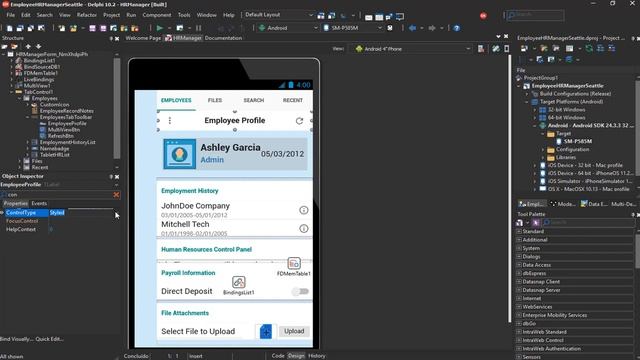Expand the Data Access palette category
This screenshot has width=640, height=360.
point(519,265)
